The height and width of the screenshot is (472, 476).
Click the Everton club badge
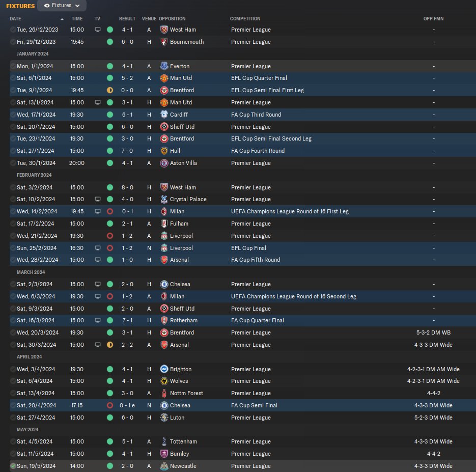[164, 66]
